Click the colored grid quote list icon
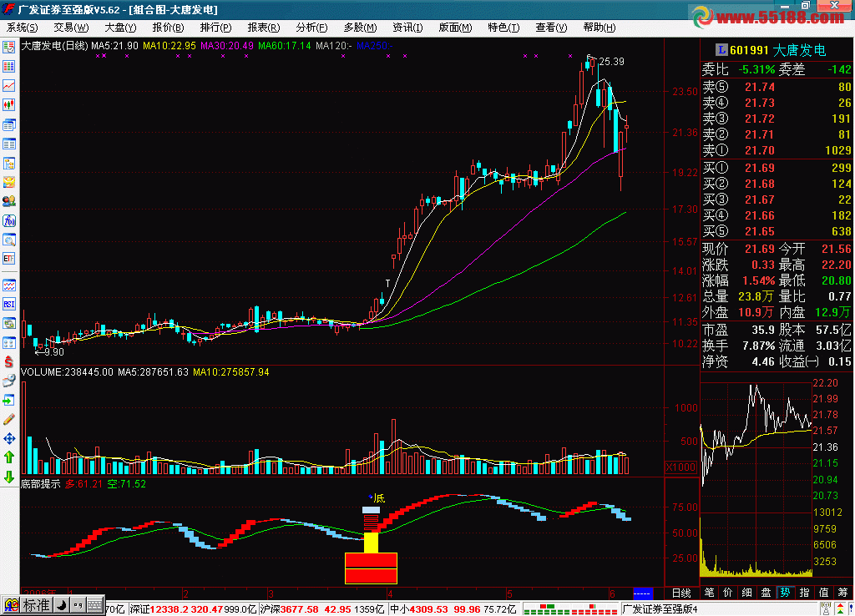The width and height of the screenshot is (855, 616). (8, 67)
